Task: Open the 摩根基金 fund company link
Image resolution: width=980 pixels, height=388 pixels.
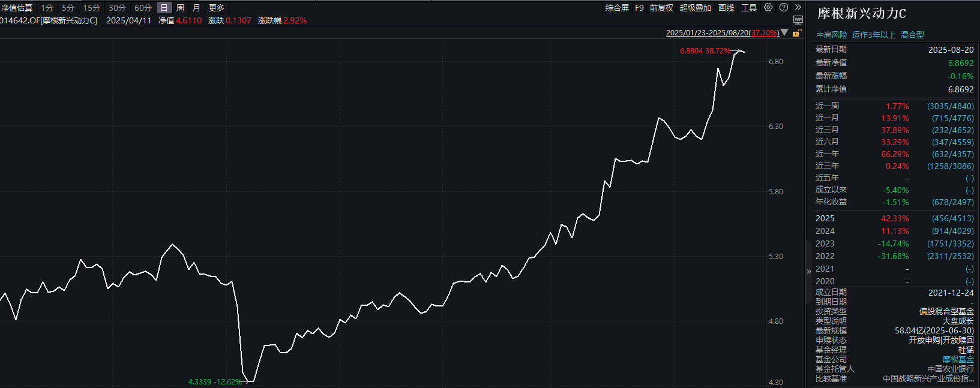Action: coord(958,359)
